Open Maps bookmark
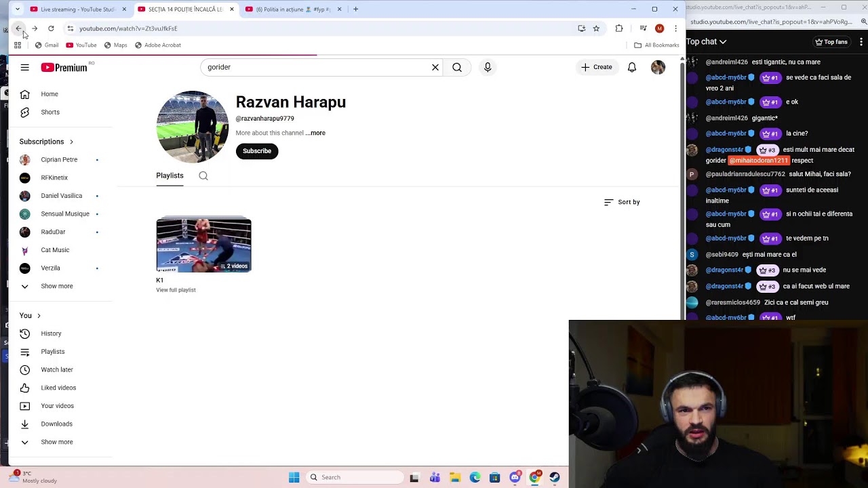The width and height of the screenshot is (868, 488). click(x=115, y=45)
